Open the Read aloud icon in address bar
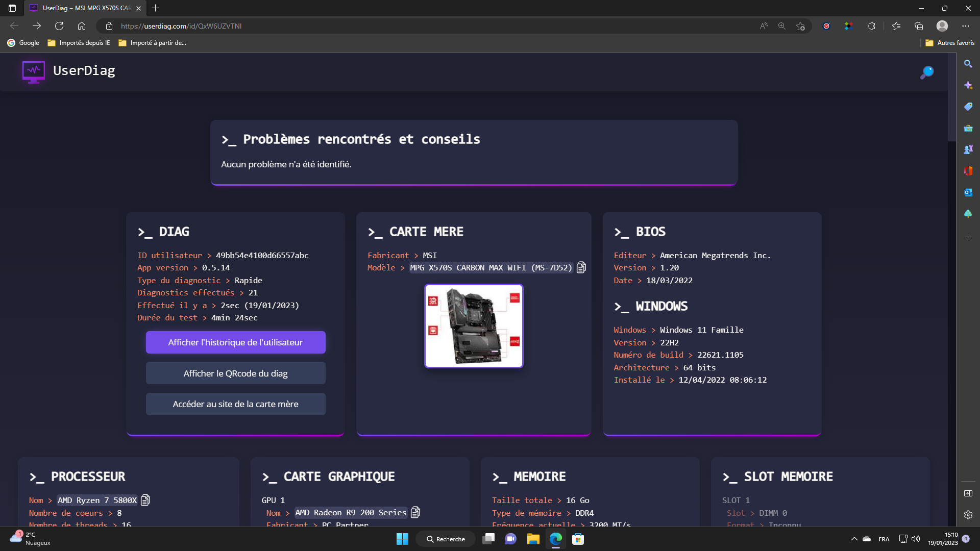 (x=764, y=26)
